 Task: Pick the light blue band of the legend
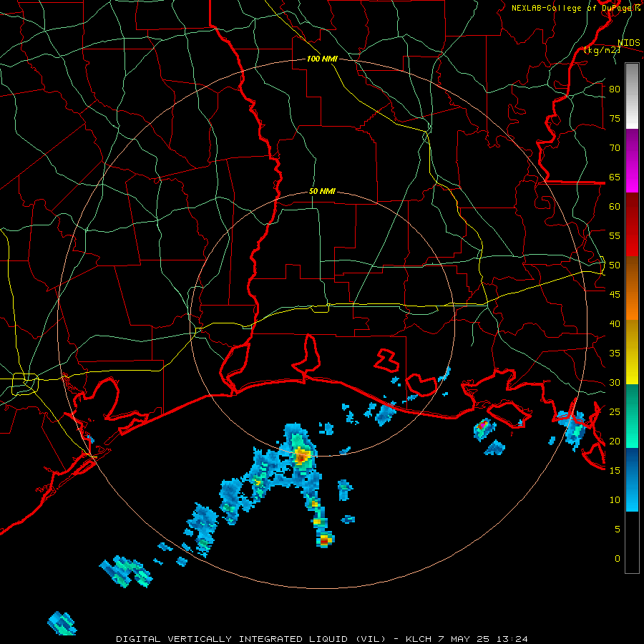coord(632,479)
